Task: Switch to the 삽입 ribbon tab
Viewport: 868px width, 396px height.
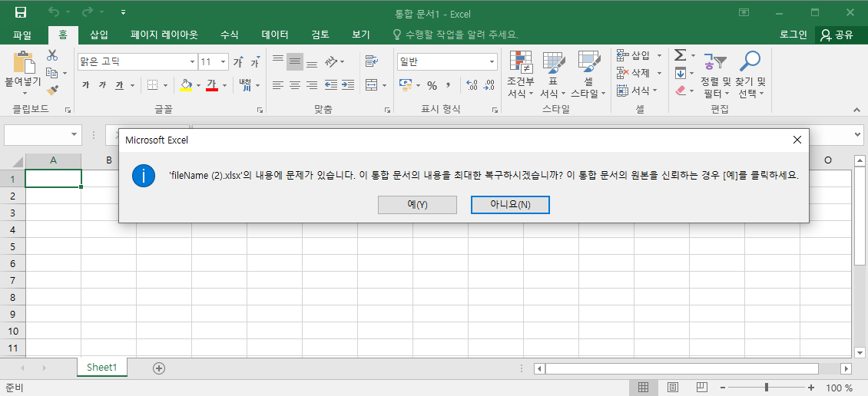Action: (x=99, y=35)
